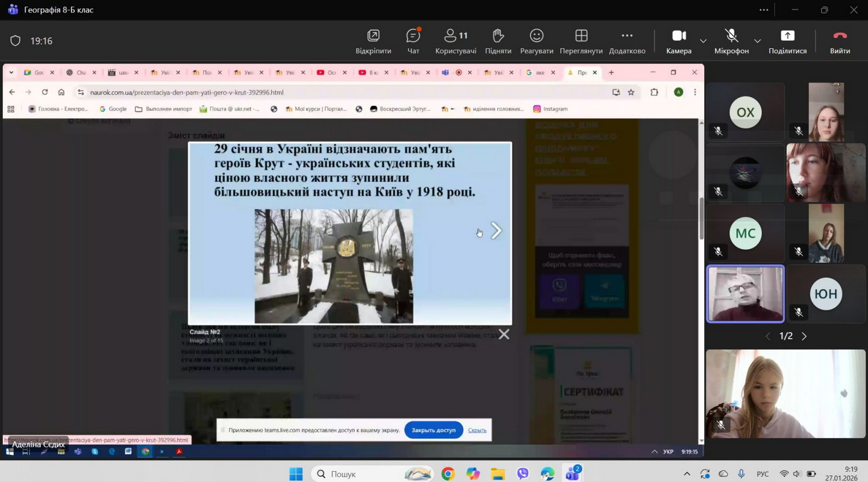Click the Додатково more actions icon
The width and height of the screenshot is (868, 482).
point(626,41)
